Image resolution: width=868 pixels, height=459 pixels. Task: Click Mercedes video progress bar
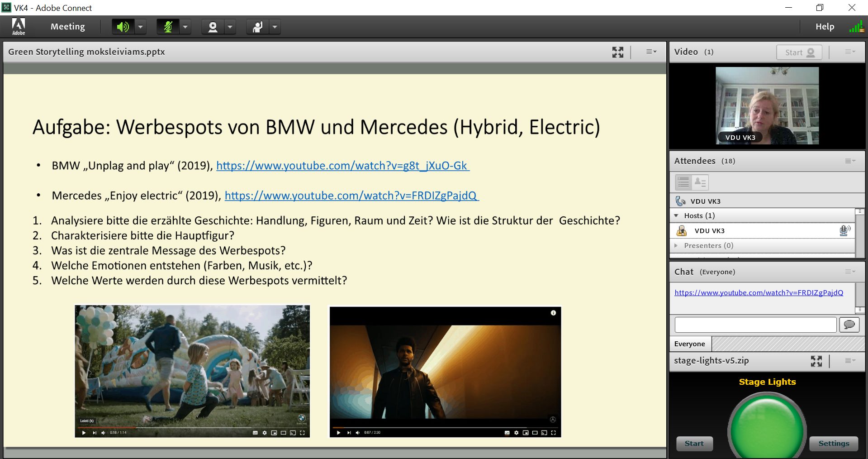coord(445,427)
